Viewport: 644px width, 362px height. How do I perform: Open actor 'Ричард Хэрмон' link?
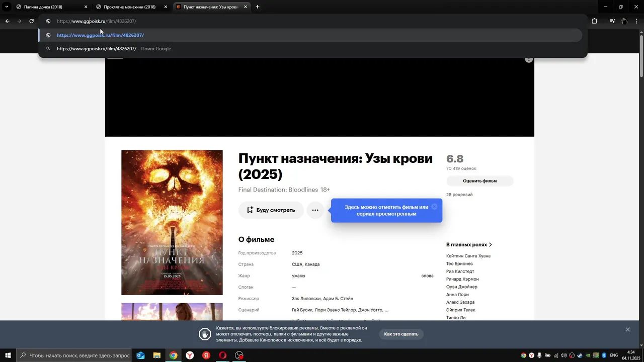tap(462, 279)
